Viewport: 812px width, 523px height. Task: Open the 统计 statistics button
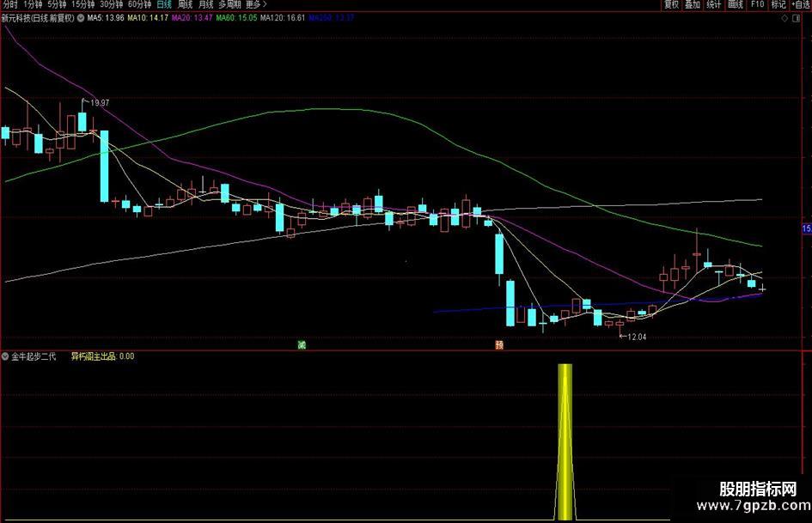(x=714, y=4)
